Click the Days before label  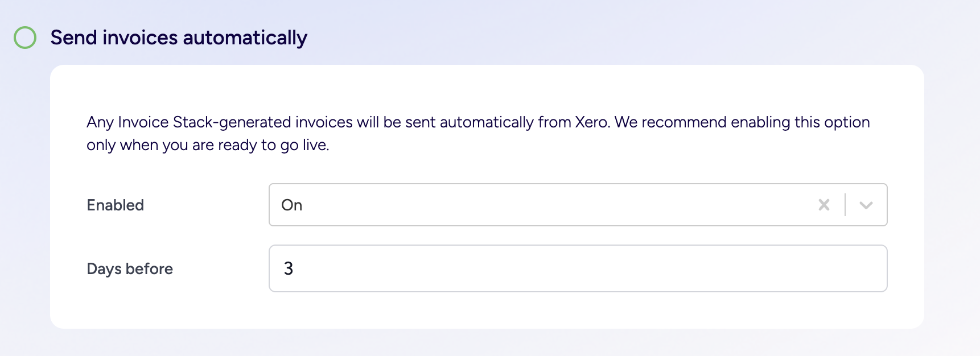point(129,268)
